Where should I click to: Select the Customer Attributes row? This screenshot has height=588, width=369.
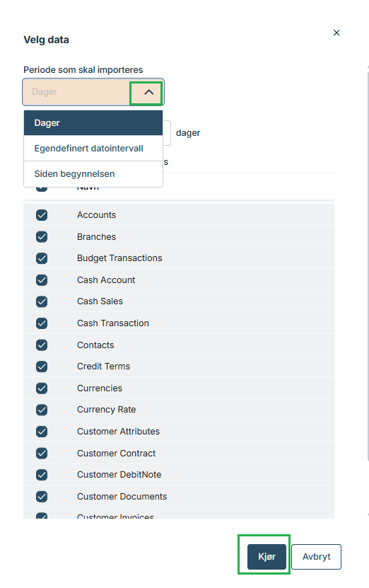click(x=179, y=431)
